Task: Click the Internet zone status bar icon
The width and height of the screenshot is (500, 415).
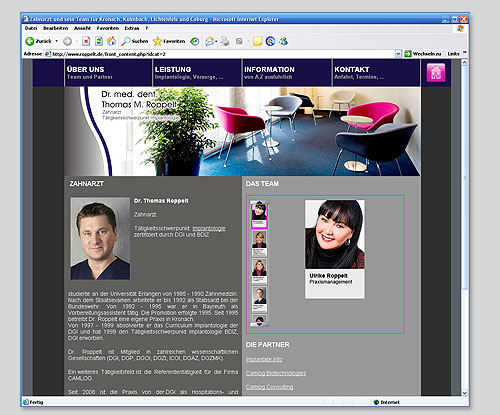Action: [x=376, y=402]
